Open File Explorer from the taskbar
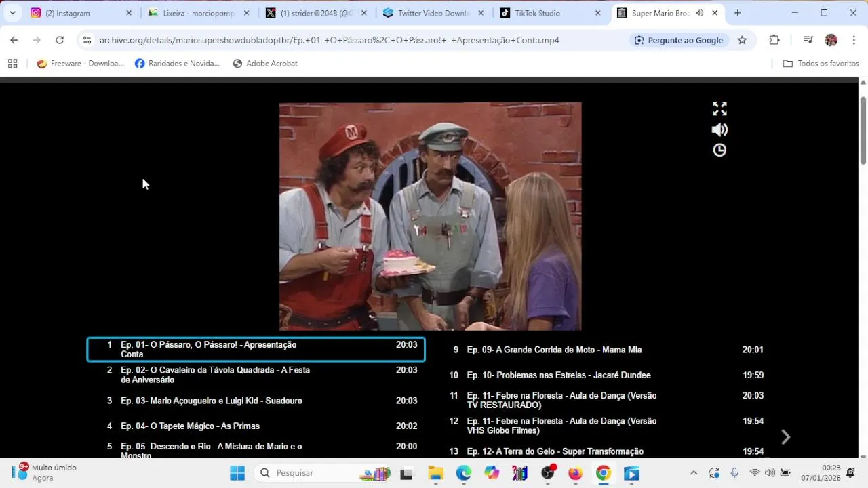 [x=435, y=473]
